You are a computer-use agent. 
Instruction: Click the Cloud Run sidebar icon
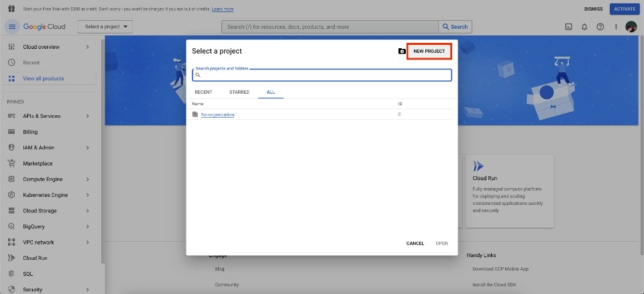point(11,258)
